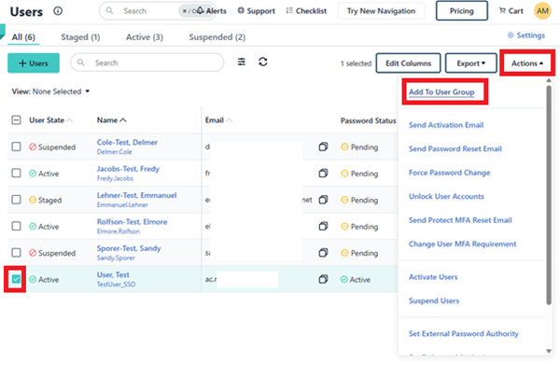Click the Edit Columns button
The image size is (560, 392).
click(x=408, y=63)
